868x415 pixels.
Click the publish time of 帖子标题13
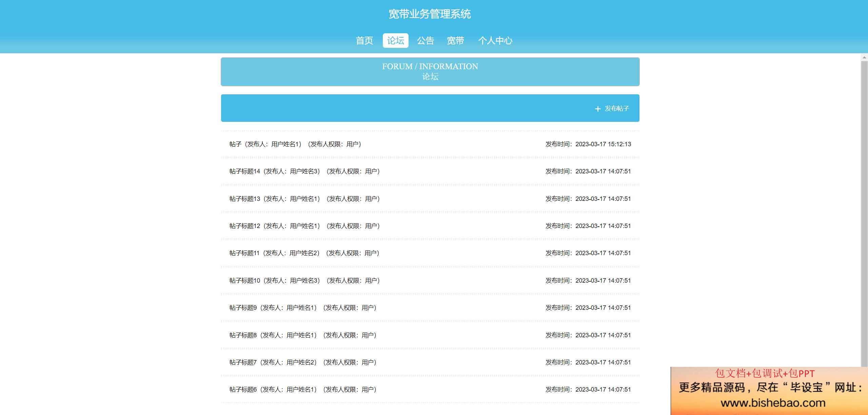(x=588, y=199)
